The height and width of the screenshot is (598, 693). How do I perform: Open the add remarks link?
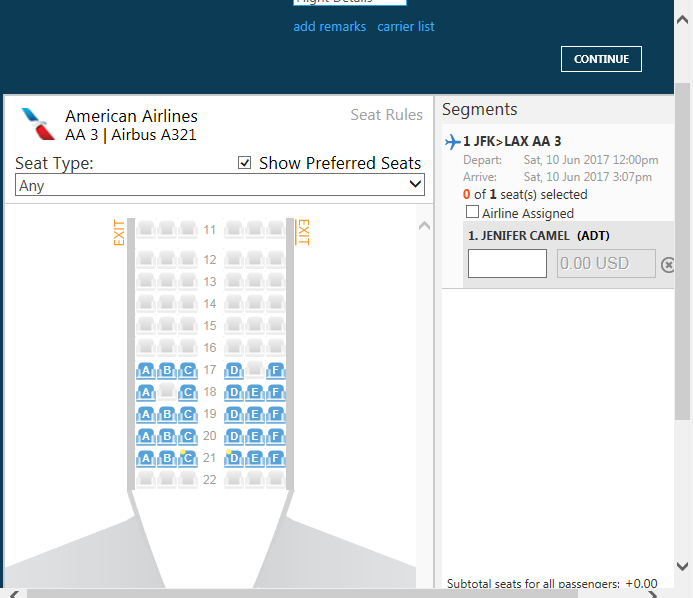point(330,27)
